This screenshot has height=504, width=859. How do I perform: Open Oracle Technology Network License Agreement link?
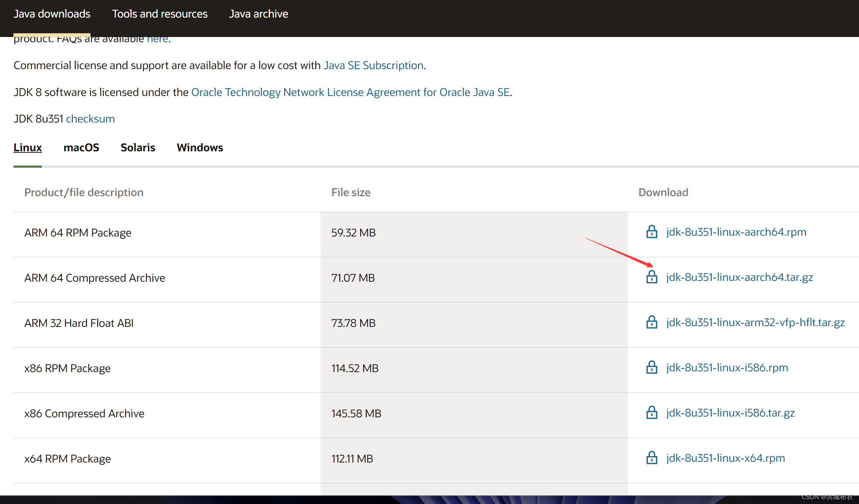coord(350,92)
